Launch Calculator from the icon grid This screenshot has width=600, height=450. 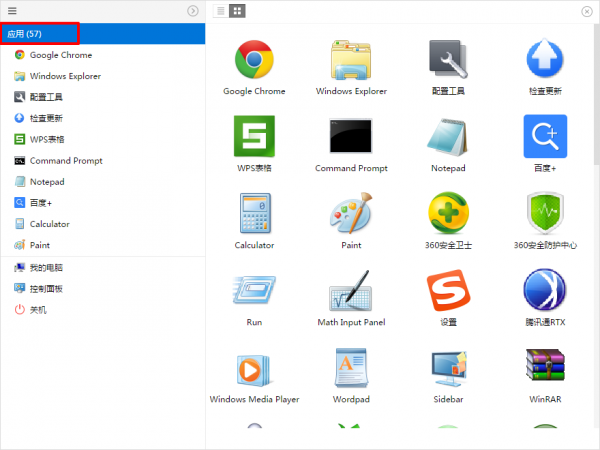coord(255,214)
